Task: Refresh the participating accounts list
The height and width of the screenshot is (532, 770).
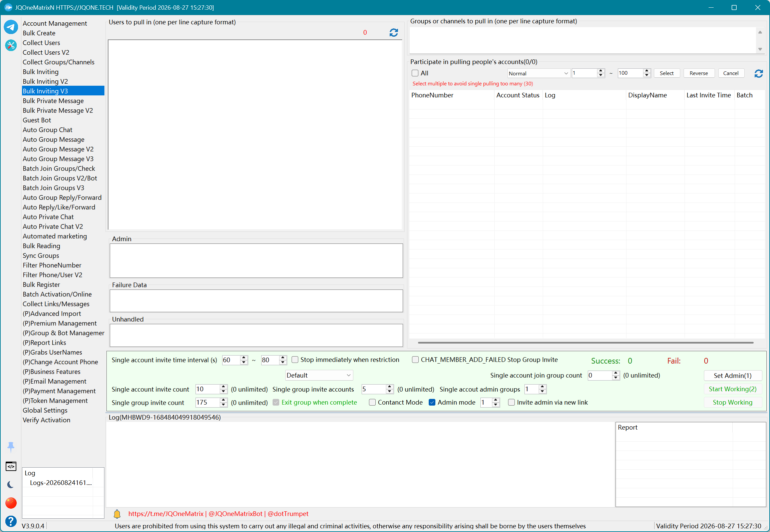Action: 759,73
